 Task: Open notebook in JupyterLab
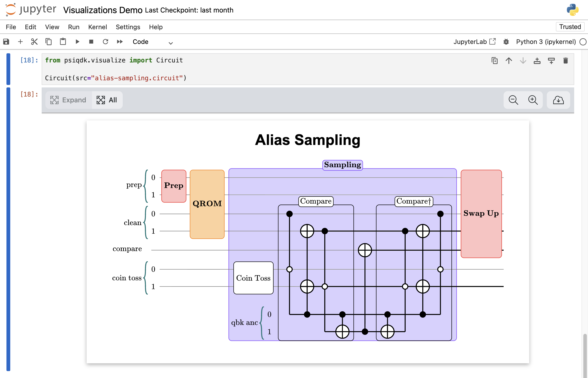click(x=475, y=42)
